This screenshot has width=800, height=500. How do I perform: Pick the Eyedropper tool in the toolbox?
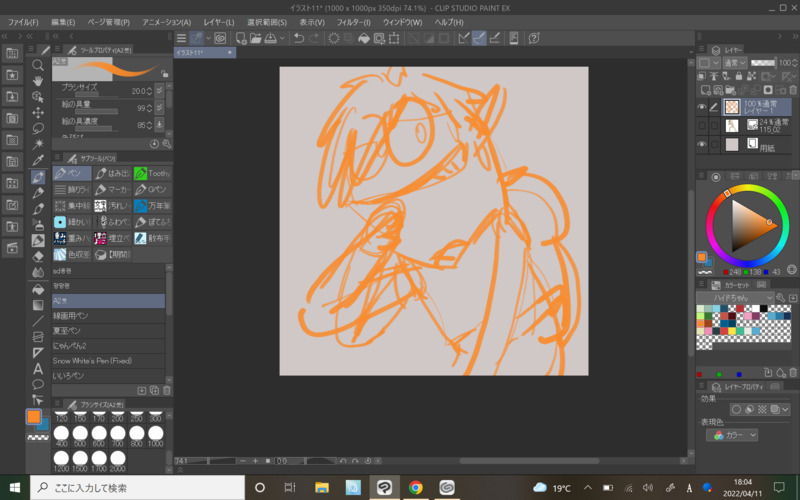pos(38,160)
